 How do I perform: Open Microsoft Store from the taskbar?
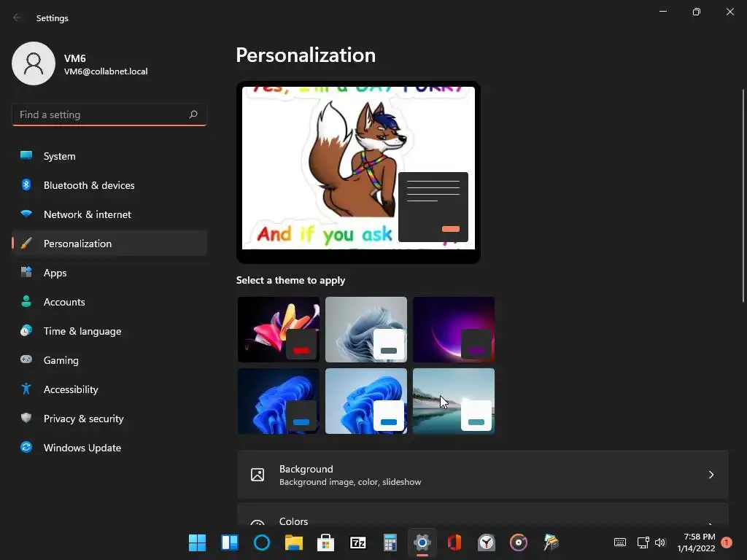326,542
